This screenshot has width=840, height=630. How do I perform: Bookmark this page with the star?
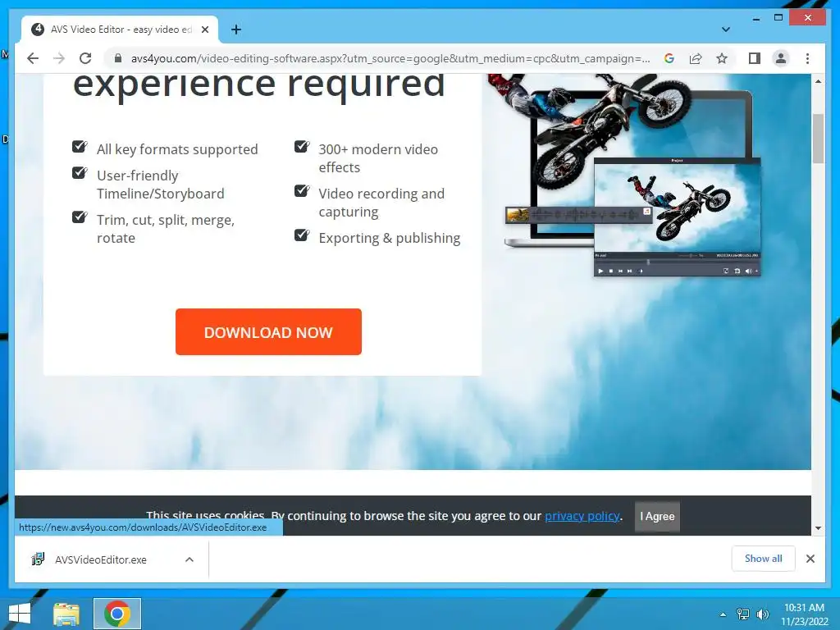(x=722, y=58)
